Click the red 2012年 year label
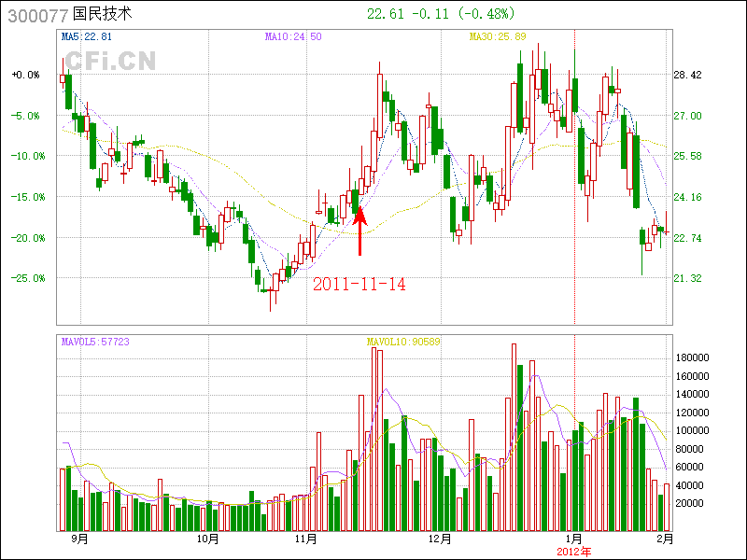 click(574, 552)
